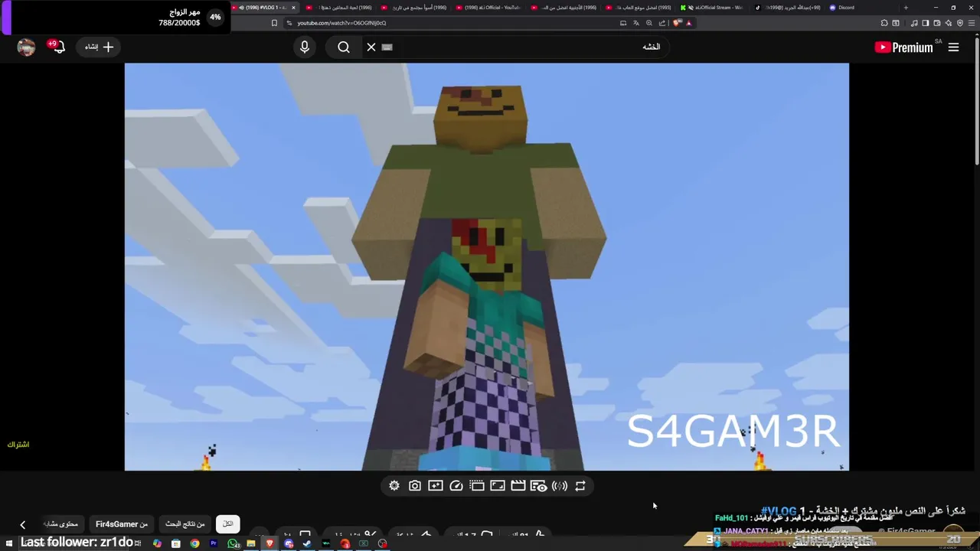
Task: Click the expand-to-window icon in player toolbar
Action: (x=498, y=486)
